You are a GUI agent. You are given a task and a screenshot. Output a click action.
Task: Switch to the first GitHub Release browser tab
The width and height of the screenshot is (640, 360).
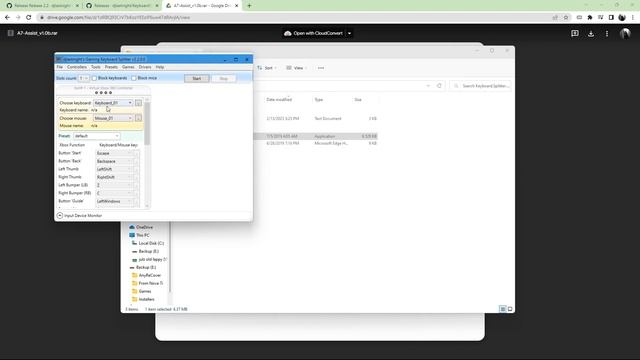coord(42,6)
